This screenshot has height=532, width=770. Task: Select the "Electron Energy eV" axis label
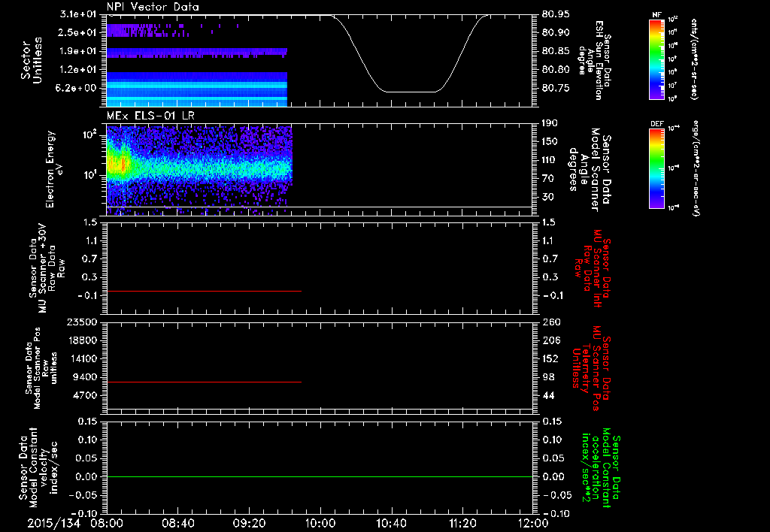click(x=55, y=169)
